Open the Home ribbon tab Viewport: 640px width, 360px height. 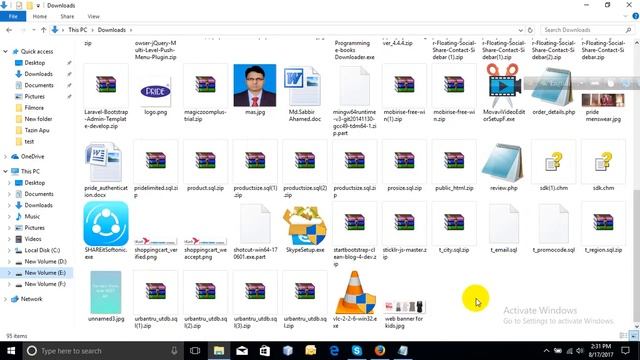point(40,16)
